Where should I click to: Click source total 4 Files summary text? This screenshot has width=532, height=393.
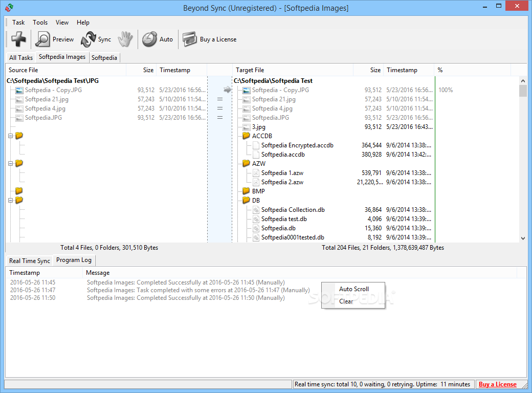(x=109, y=247)
